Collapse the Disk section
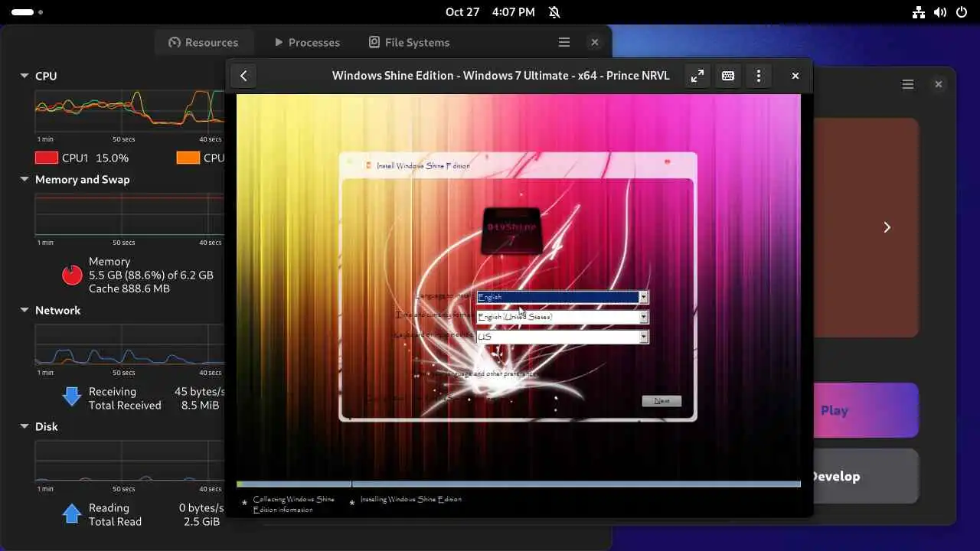The image size is (980, 551). 24,426
